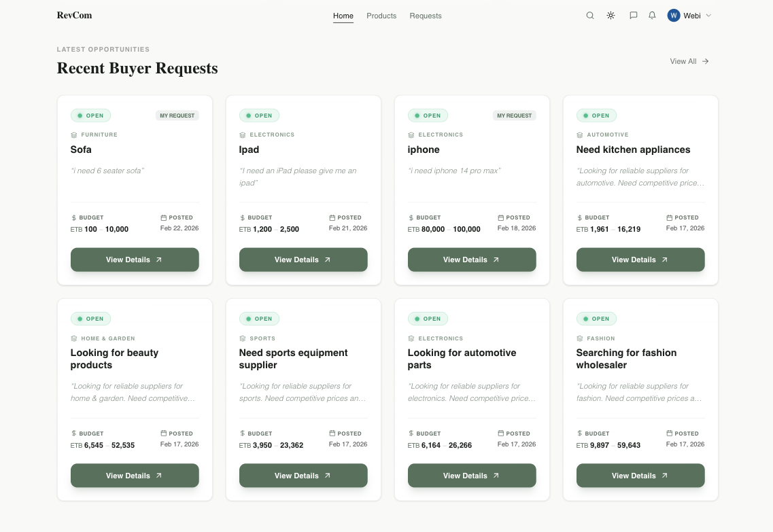
Task: Open the messages chat icon
Action: click(634, 16)
